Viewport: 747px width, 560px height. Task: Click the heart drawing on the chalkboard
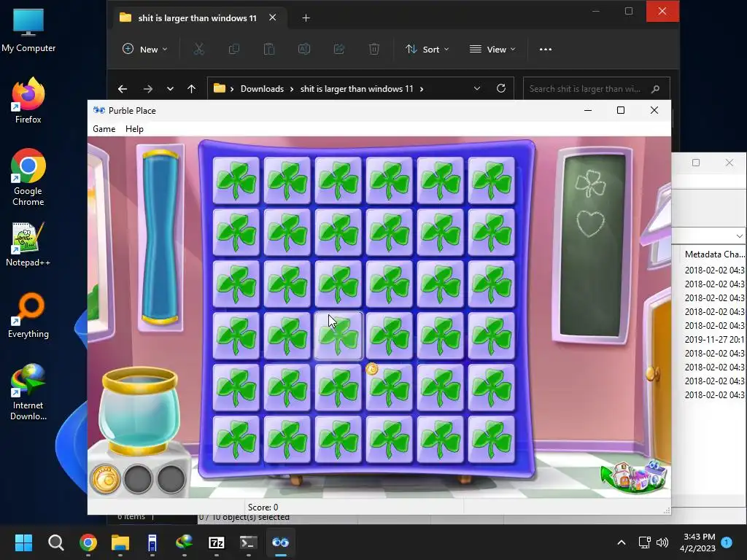[589, 223]
